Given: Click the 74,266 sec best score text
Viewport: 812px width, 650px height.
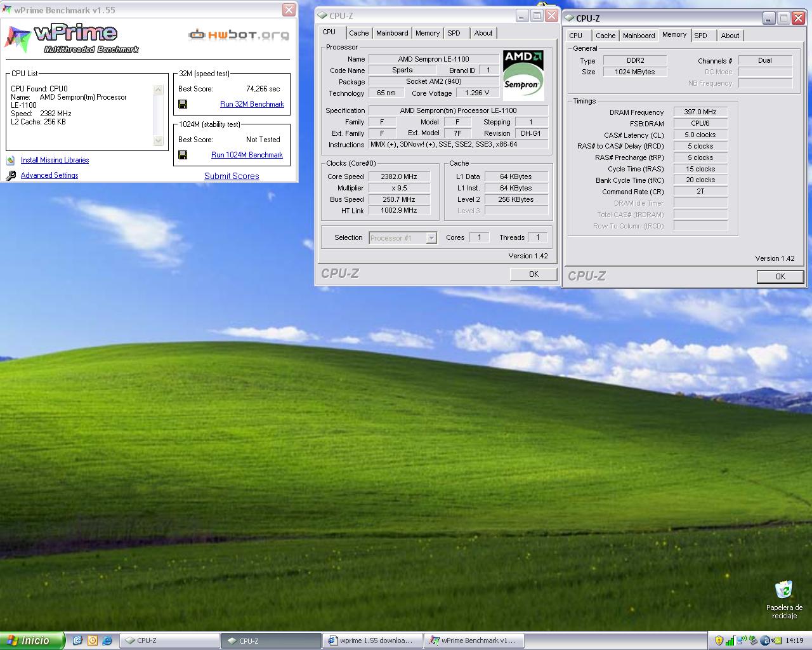Looking at the screenshot, I should pyautogui.click(x=263, y=89).
